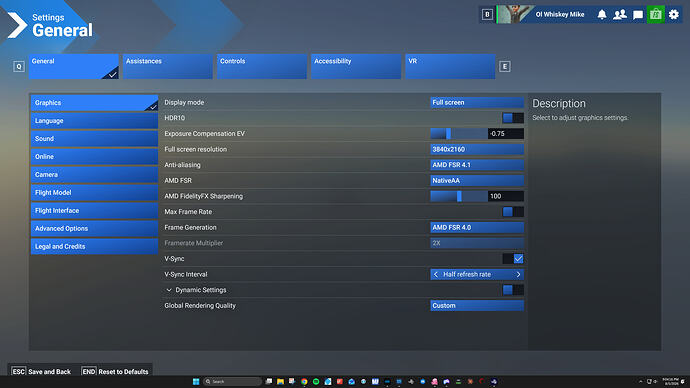
Task: Click the Sharpening 100 value field
Action: (x=506, y=196)
